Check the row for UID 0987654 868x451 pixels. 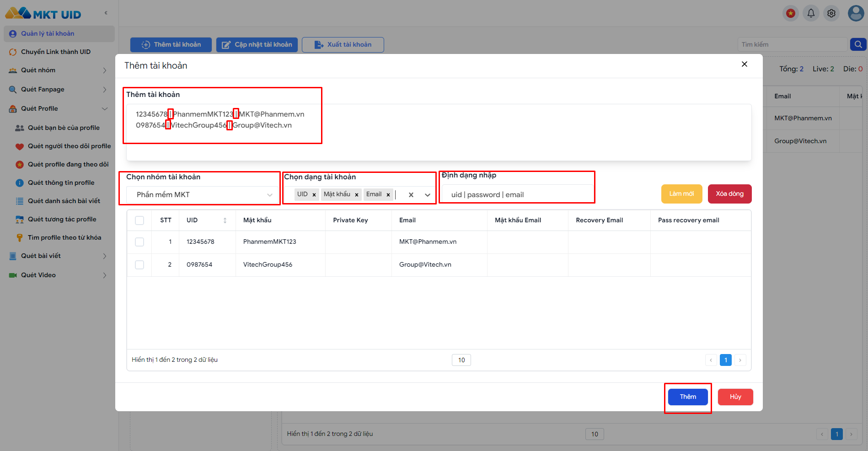tap(139, 265)
